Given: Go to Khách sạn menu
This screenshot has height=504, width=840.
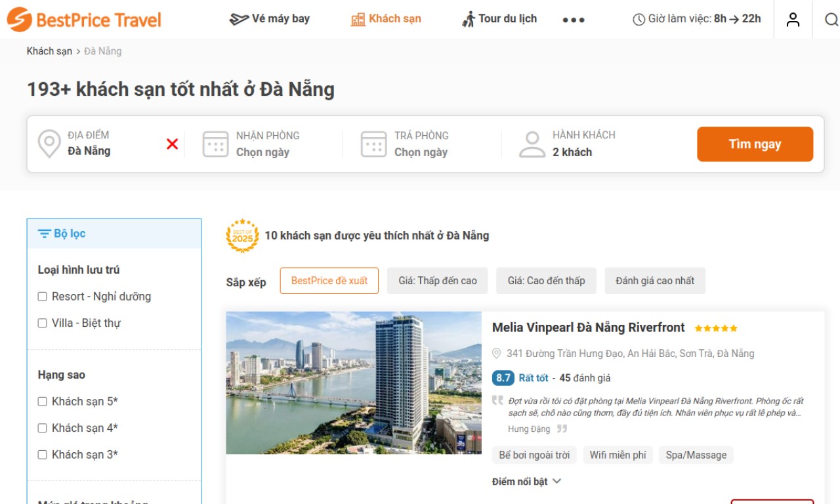Looking at the screenshot, I should coord(387,19).
